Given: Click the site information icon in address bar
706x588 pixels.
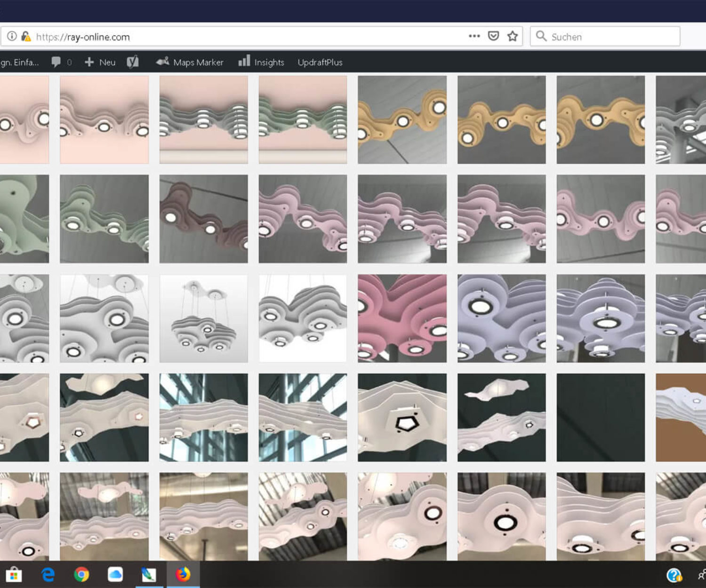Looking at the screenshot, I should click(x=12, y=36).
